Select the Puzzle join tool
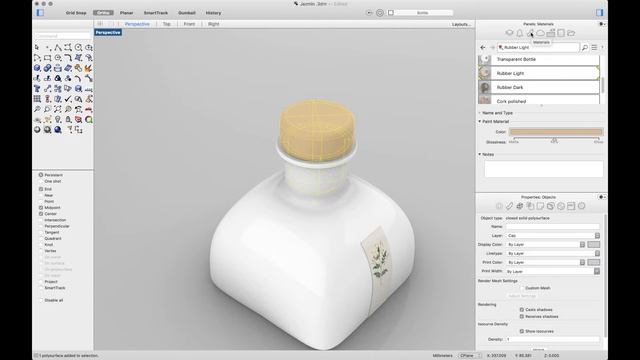This screenshot has height=360, width=640. [78, 68]
